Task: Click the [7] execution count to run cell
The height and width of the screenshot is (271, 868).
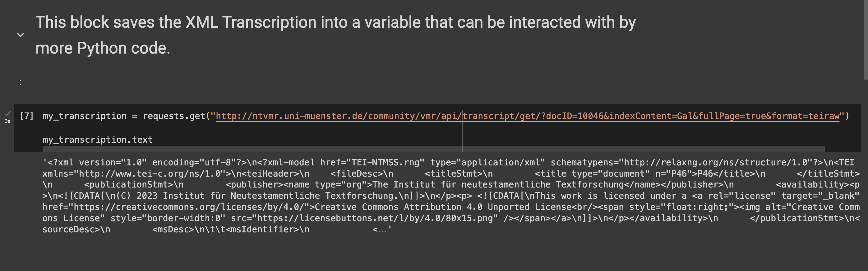Action: pyautogui.click(x=27, y=116)
